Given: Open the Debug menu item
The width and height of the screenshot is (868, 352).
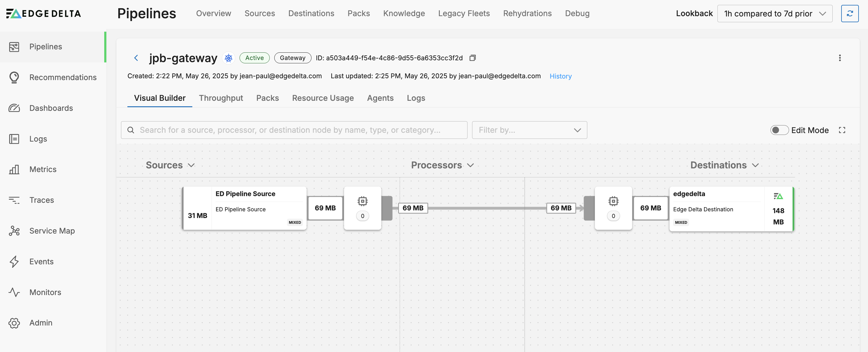Looking at the screenshot, I should (x=577, y=13).
